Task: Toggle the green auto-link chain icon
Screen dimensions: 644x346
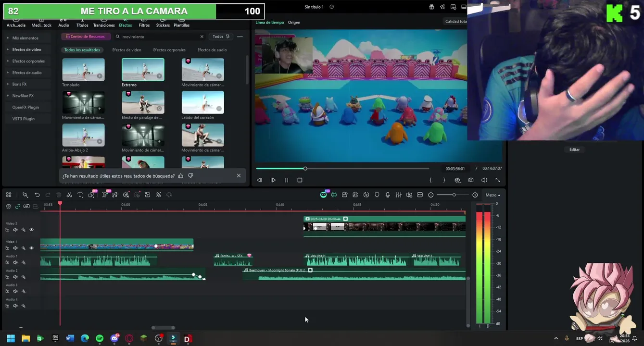Action: pos(18,206)
